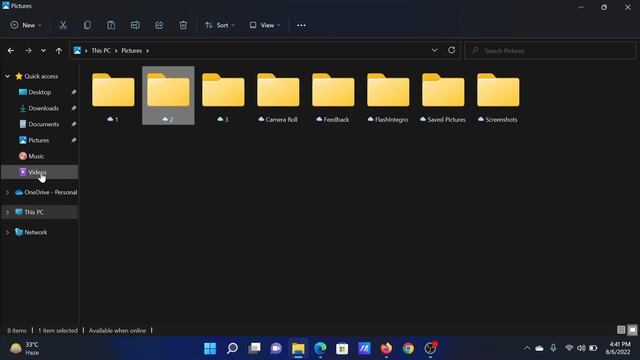Open the New item dropdown
The width and height of the screenshot is (640, 360).
tap(26, 25)
